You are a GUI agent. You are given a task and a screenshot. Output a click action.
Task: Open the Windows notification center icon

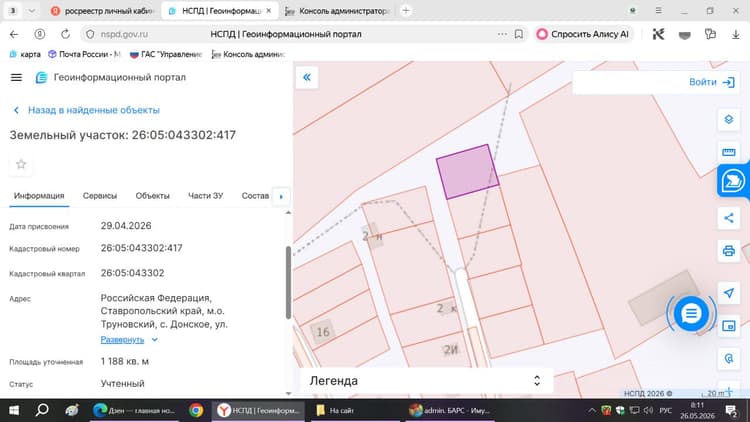[x=731, y=411]
